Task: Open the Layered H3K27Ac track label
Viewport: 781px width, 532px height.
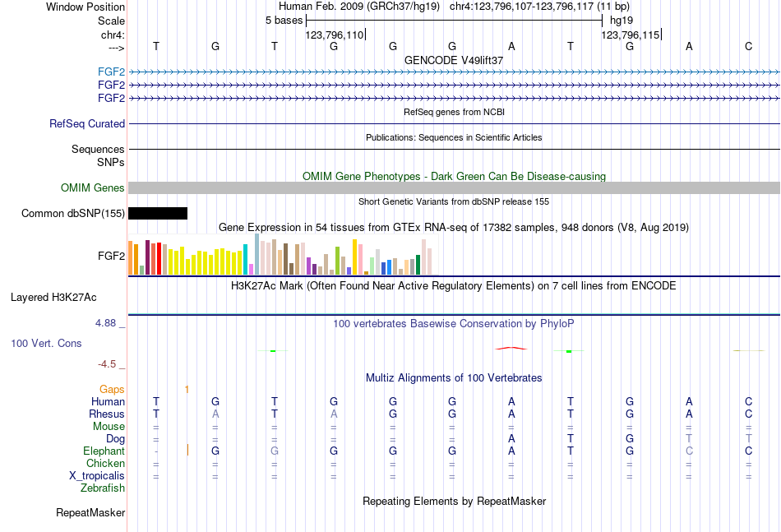Action: [x=53, y=298]
